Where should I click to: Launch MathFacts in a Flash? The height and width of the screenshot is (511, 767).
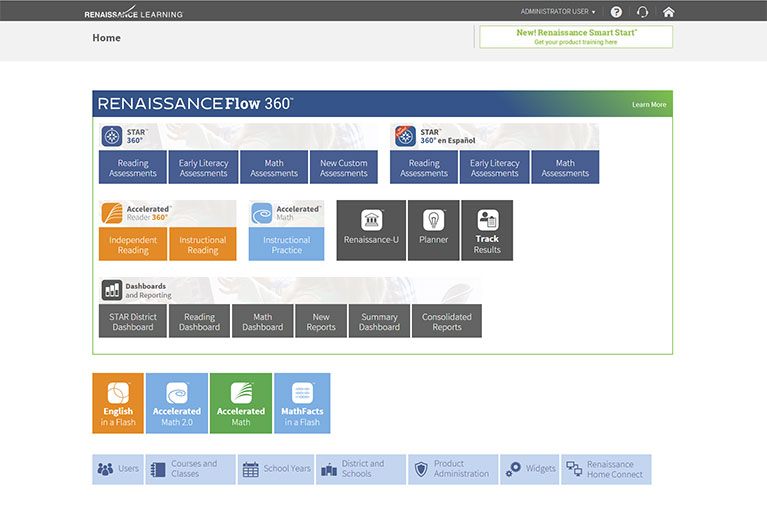point(302,403)
